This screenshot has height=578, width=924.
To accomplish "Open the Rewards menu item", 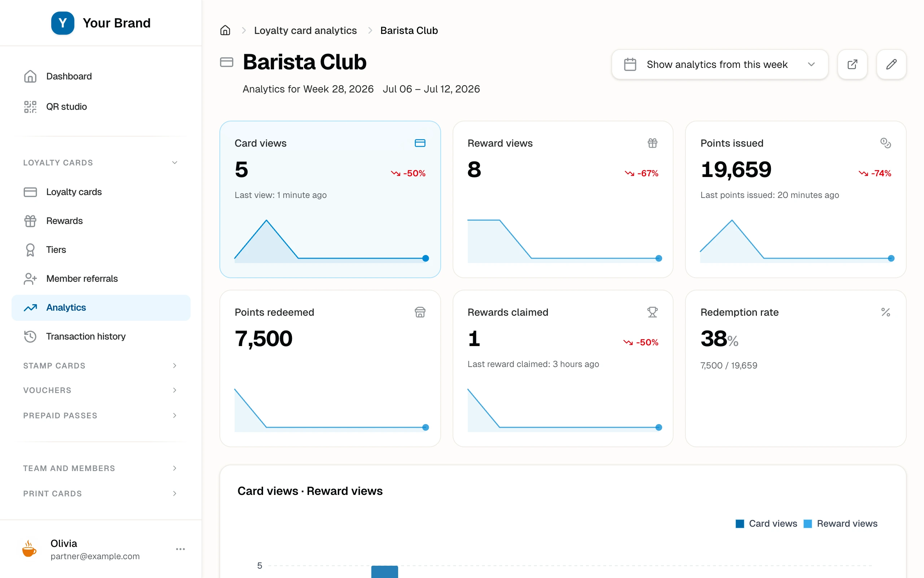I will coord(101,221).
